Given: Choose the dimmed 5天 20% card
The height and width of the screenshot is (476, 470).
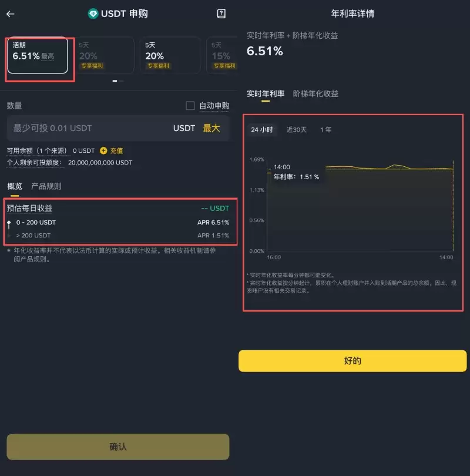Looking at the screenshot, I should pos(104,55).
